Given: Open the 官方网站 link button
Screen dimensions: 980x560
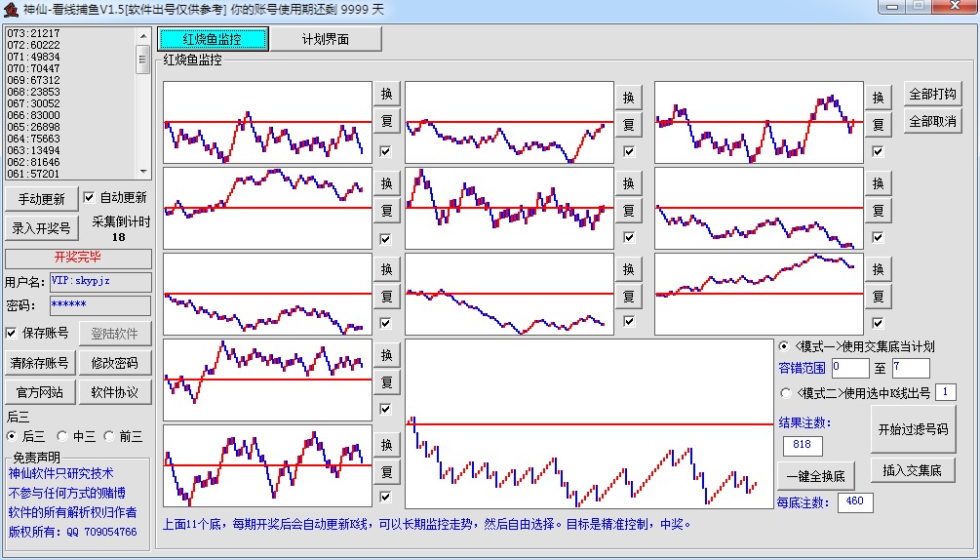Looking at the screenshot, I should tap(40, 392).
